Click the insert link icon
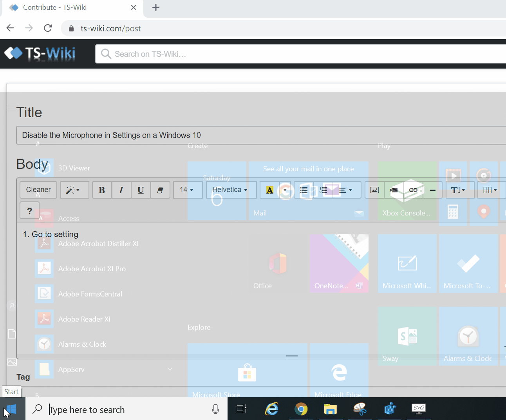 413,190
